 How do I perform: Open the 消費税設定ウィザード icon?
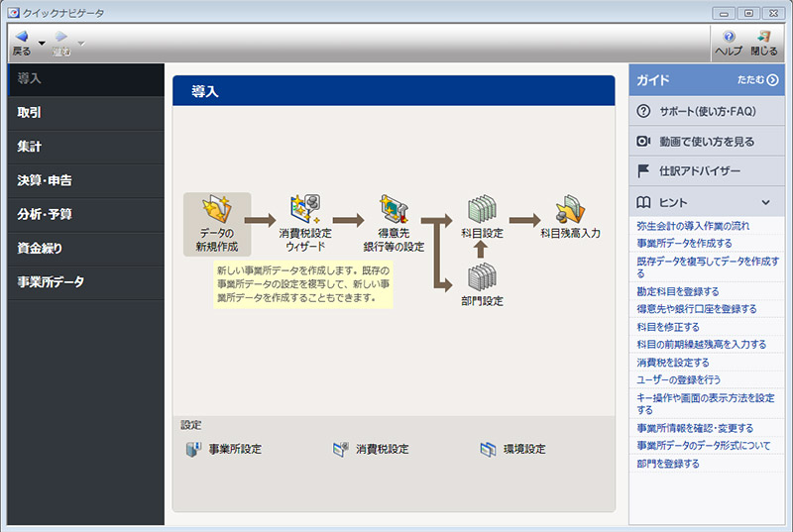coord(305,209)
